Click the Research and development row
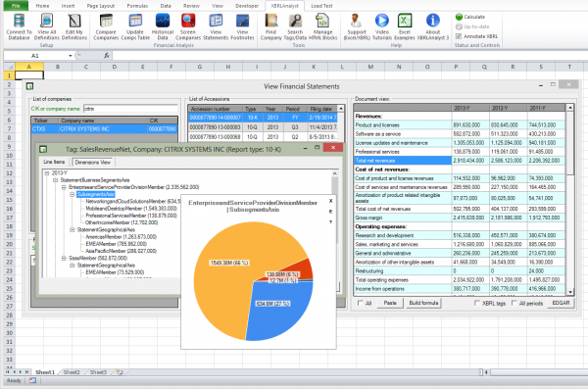The width and height of the screenshot is (588, 389). pyautogui.click(x=459, y=235)
